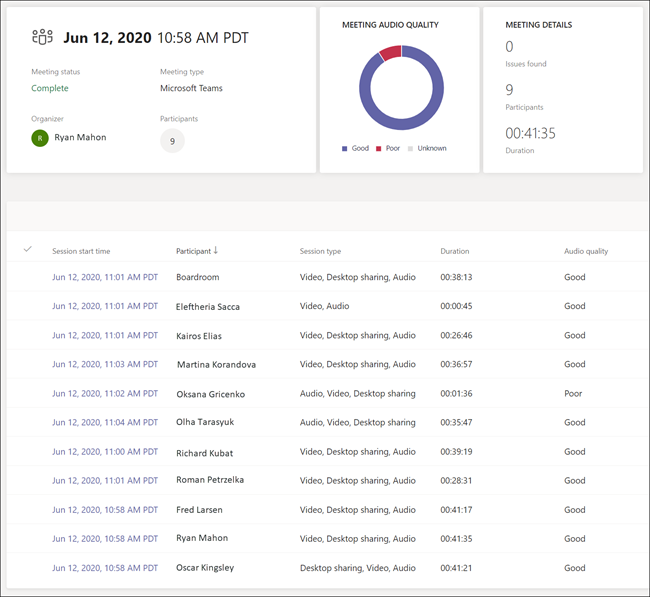Open Oksana Gricenko's 11:02 AM session link
The image size is (650, 597).
tap(105, 394)
